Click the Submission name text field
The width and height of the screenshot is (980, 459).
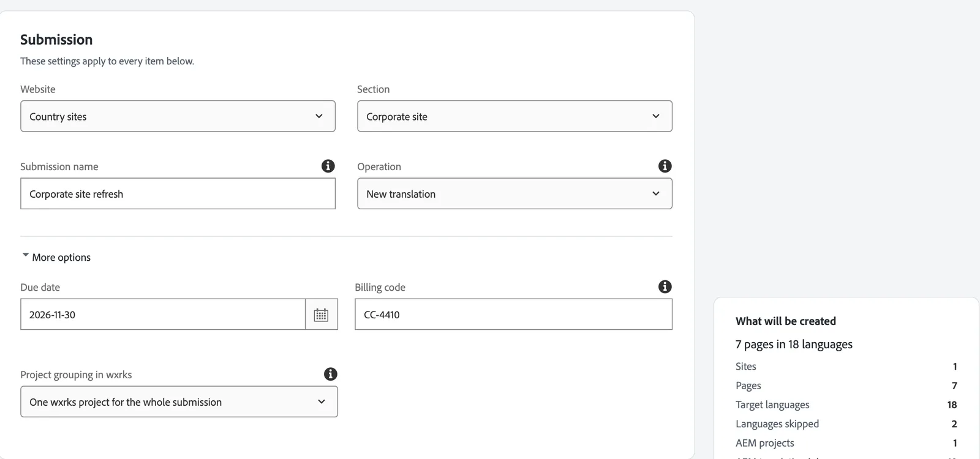click(178, 193)
